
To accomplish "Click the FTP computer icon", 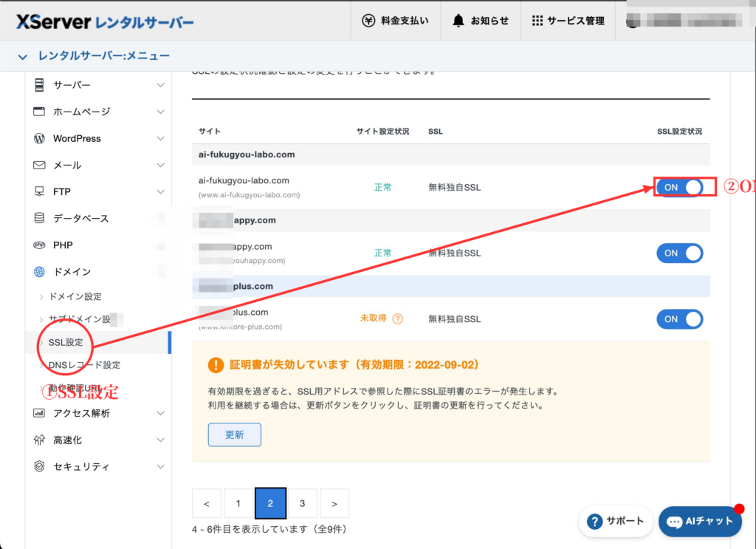I will click(x=39, y=191).
